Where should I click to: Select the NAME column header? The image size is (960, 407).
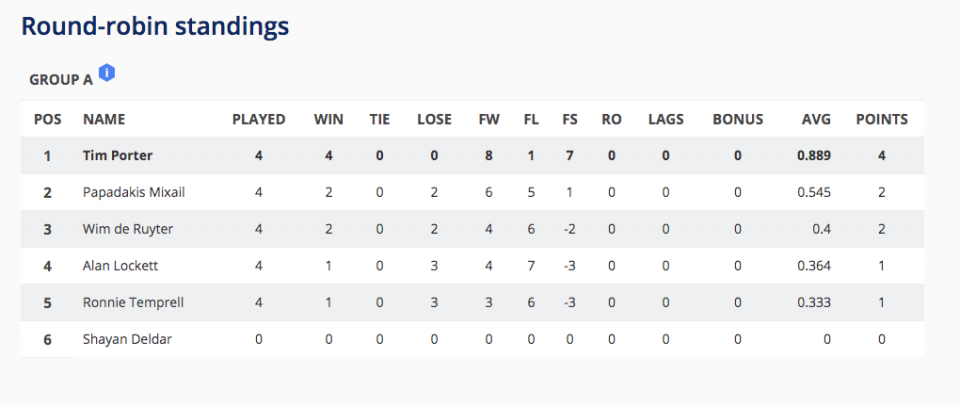(x=103, y=119)
